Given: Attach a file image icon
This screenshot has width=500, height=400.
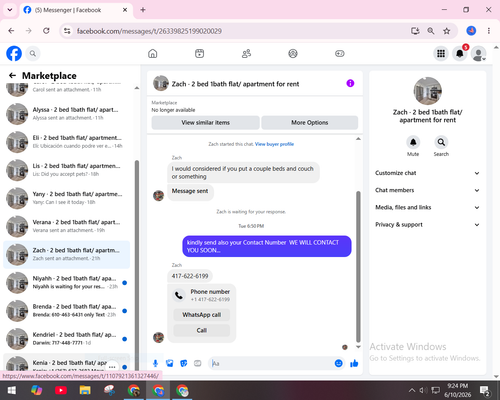Looking at the screenshot, I should [x=170, y=363].
